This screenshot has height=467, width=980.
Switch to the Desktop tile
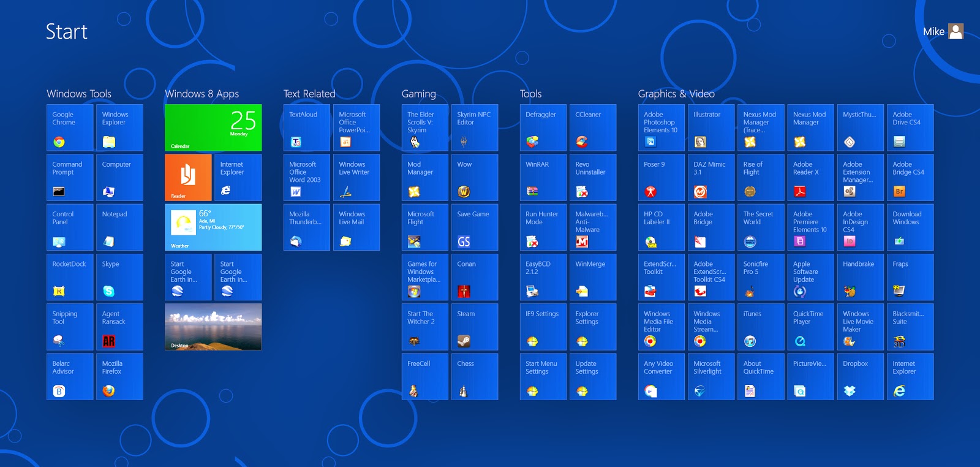point(213,327)
